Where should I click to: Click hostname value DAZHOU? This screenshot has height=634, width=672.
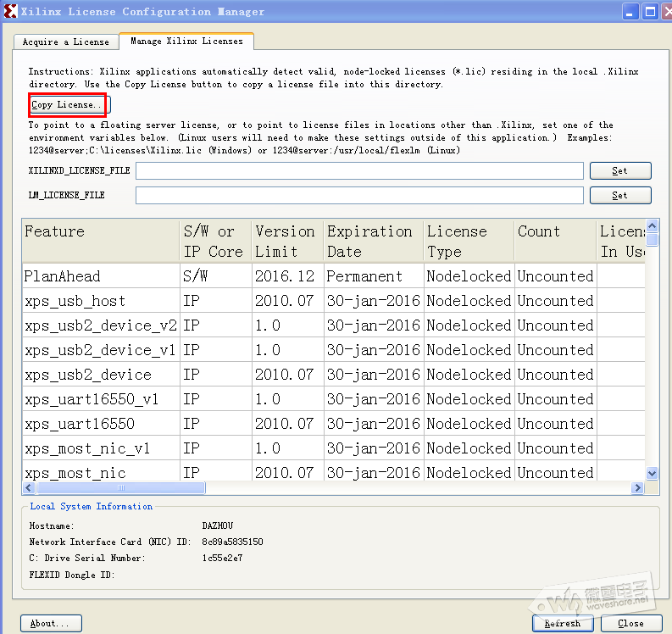point(218,526)
